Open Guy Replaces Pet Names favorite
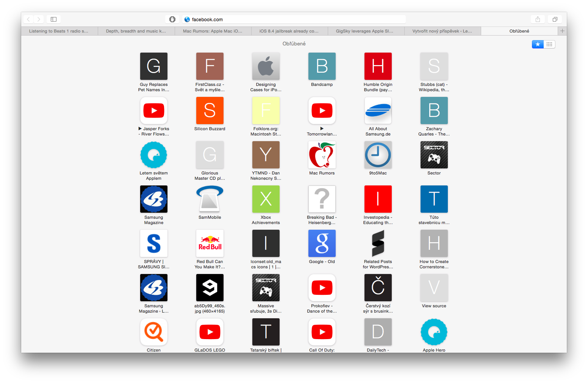588x383 pixels. 154,66
